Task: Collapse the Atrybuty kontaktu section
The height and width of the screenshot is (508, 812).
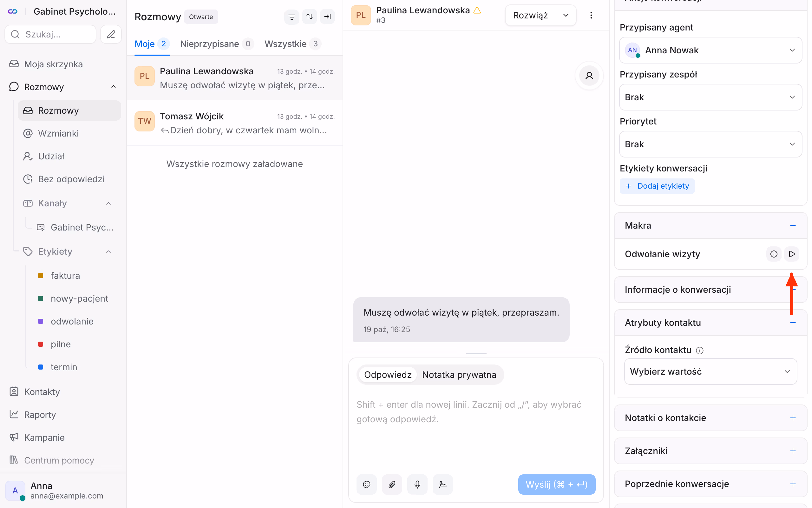Action: (793, 323)
